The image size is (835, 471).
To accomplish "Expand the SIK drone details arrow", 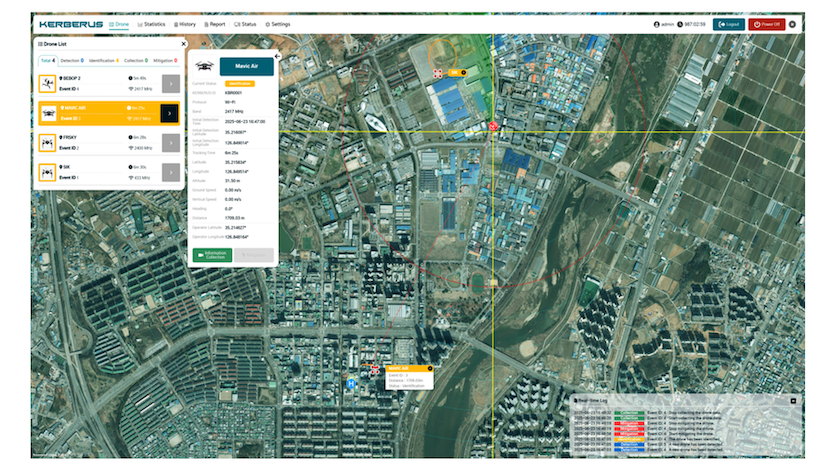I will coord(169,172).
